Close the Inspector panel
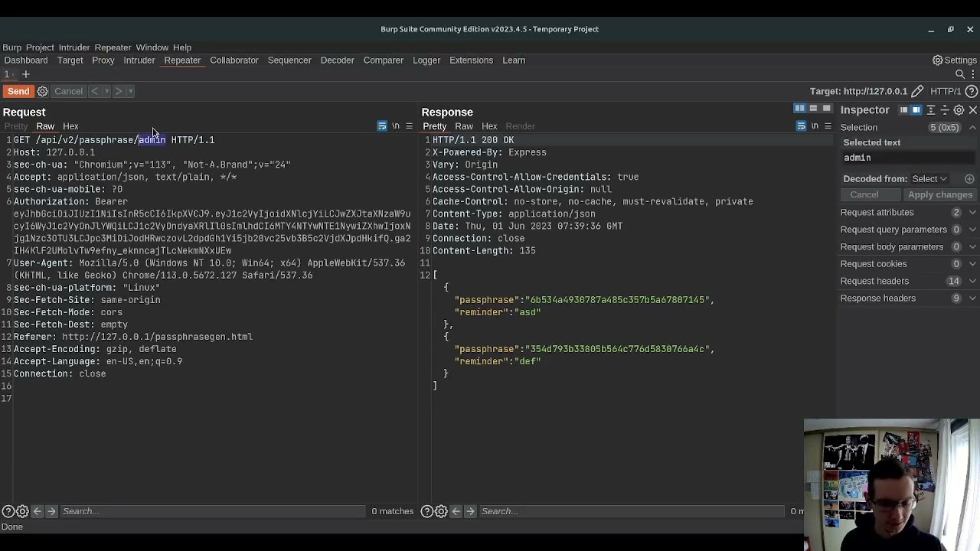980x551 pixels. 972,110
